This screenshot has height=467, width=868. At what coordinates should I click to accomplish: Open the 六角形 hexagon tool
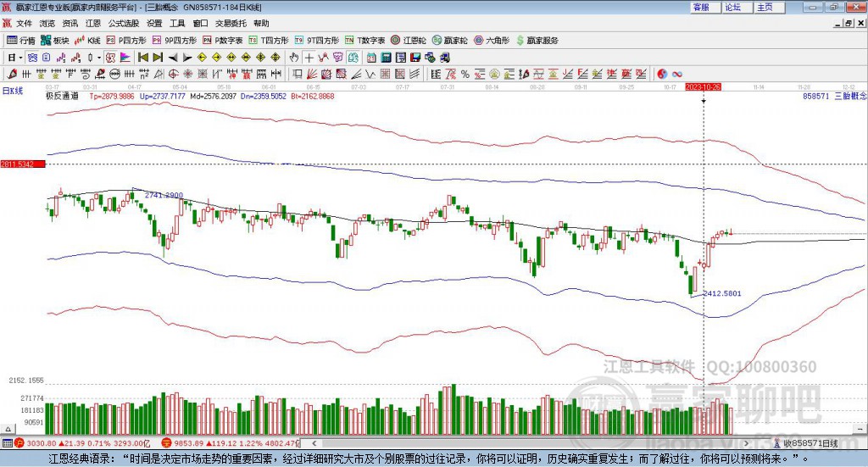(492, 41)
